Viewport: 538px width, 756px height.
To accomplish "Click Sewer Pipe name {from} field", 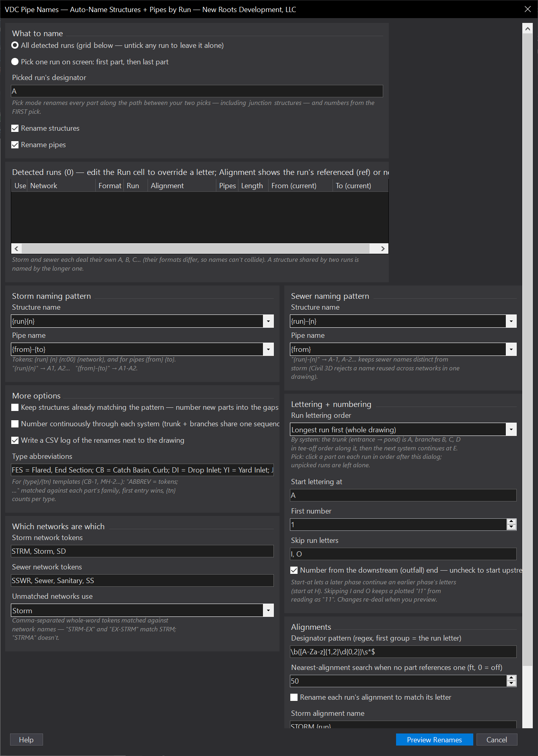I will point(398,349).
